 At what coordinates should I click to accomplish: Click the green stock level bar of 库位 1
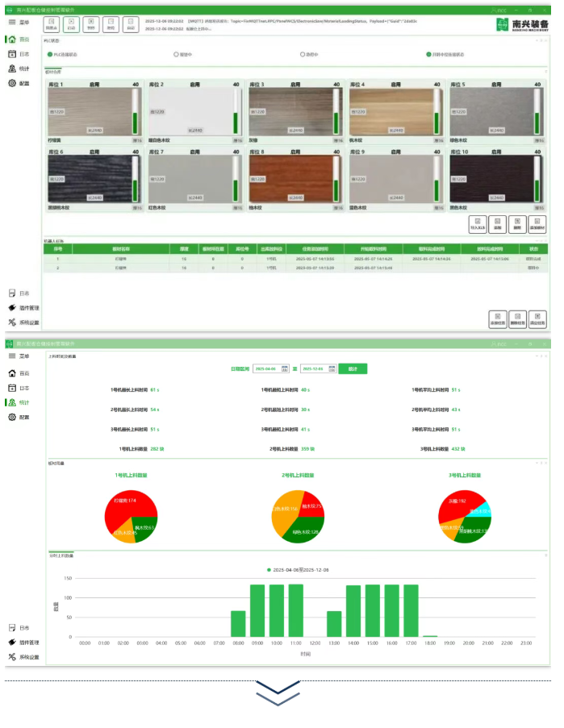pyautogui.click(x=135, y=123)
